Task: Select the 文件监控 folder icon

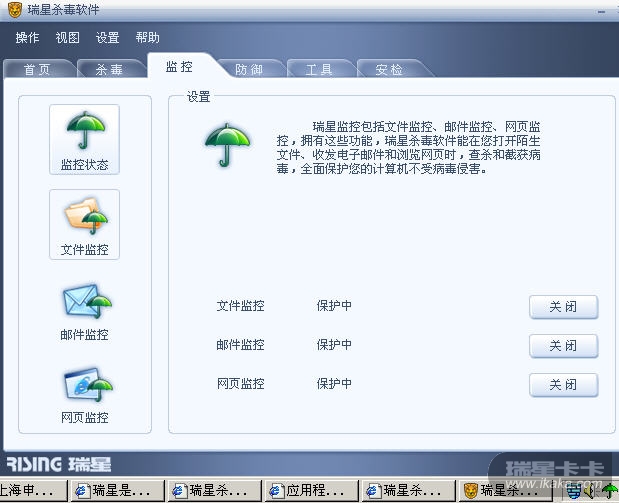Action: coord(84,224)
